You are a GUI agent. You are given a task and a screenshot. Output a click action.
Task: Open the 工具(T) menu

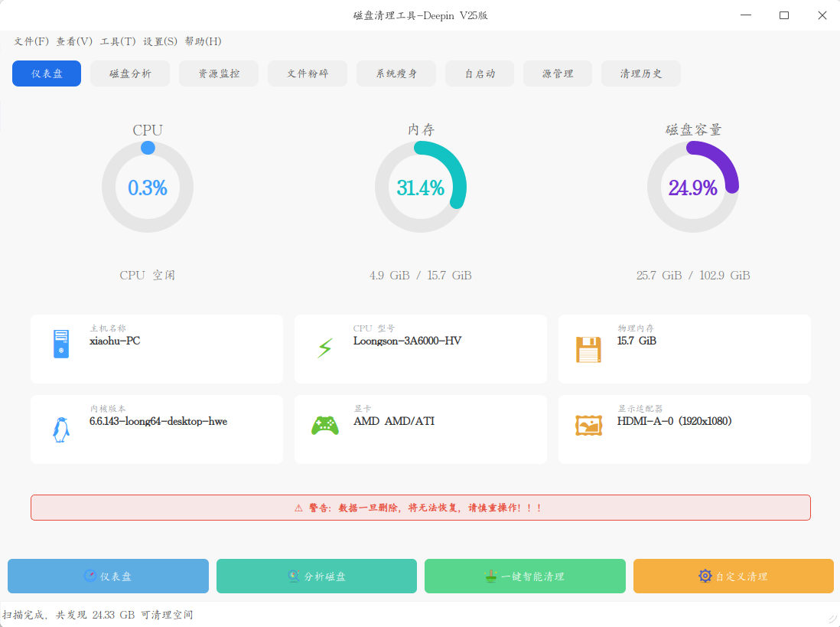coord(118,41)
